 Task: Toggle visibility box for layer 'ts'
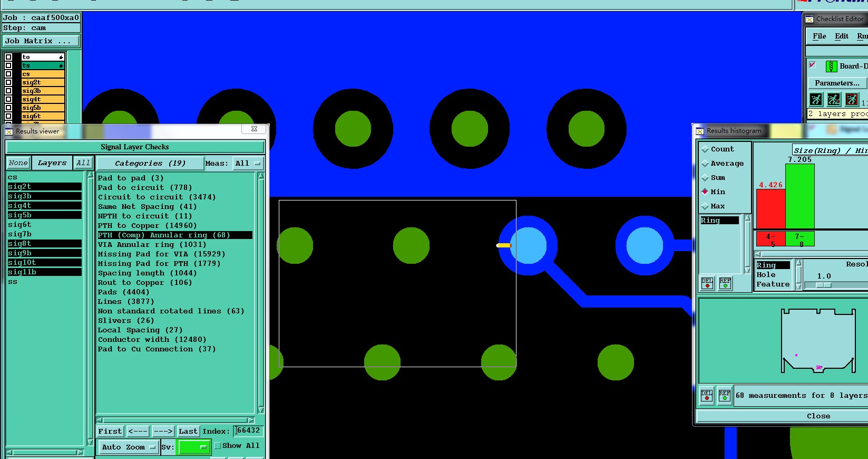8,65
